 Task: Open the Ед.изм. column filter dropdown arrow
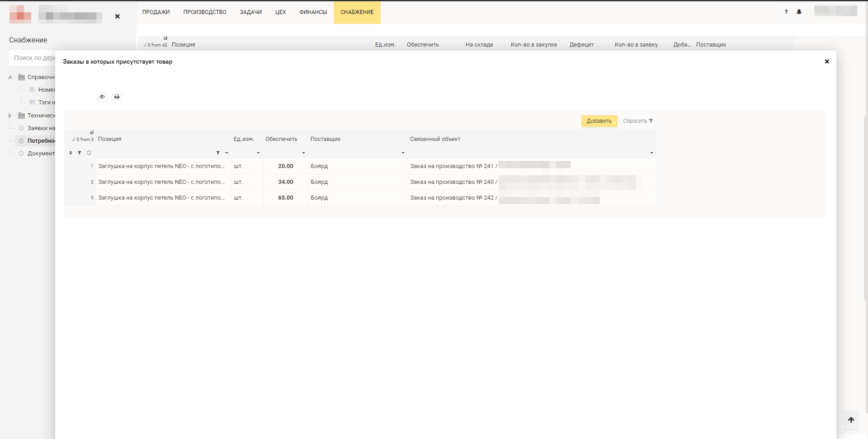tap(259, 153)
